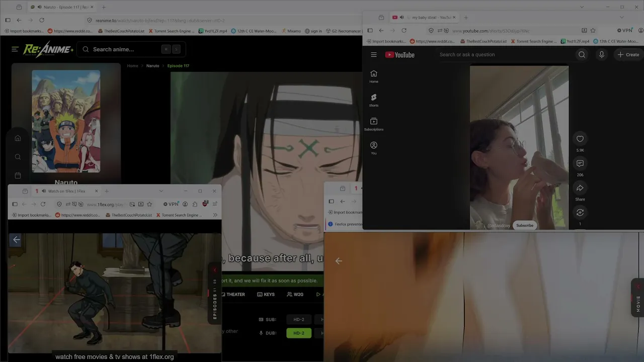Share the YouTube short
Image resolution: width=644 pixels, height=362 pixels.
click(x=580, y=188)
